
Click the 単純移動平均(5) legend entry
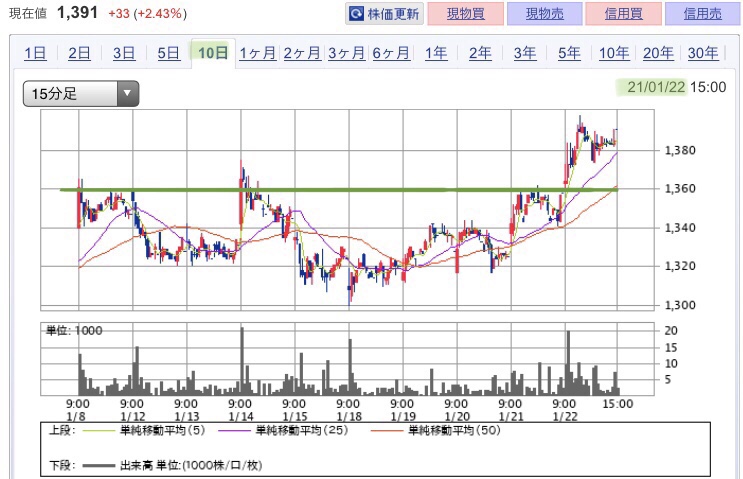point(144,430)
